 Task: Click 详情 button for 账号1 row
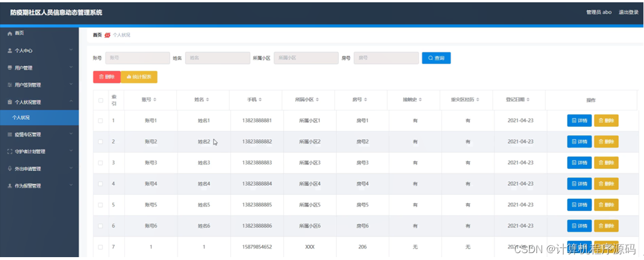(x=579, y=121)
